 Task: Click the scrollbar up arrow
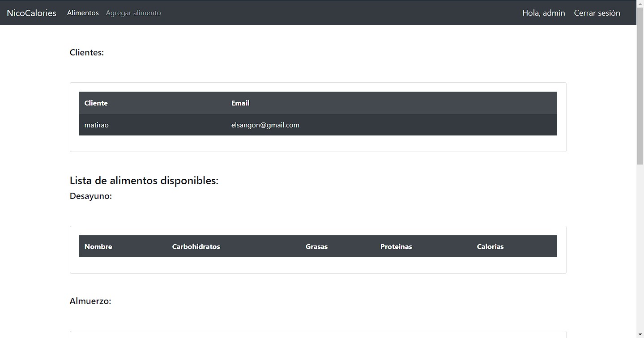[640, 4]
